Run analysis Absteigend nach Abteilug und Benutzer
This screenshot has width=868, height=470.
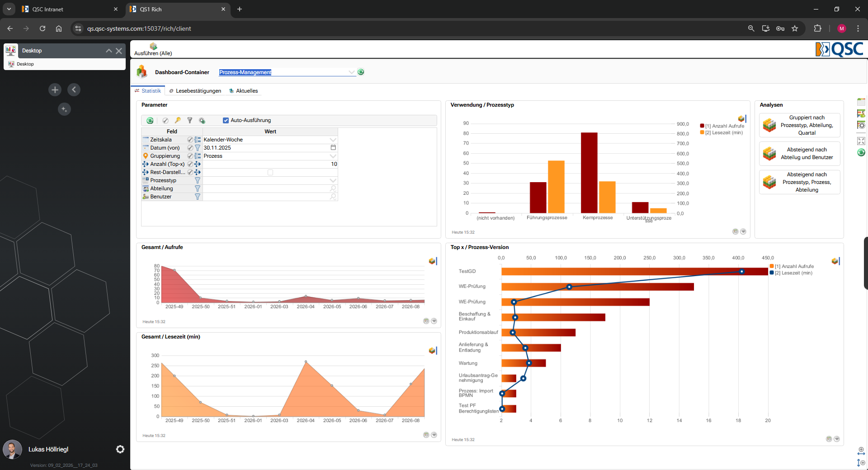pyautogui.click(x=799, y=154)
